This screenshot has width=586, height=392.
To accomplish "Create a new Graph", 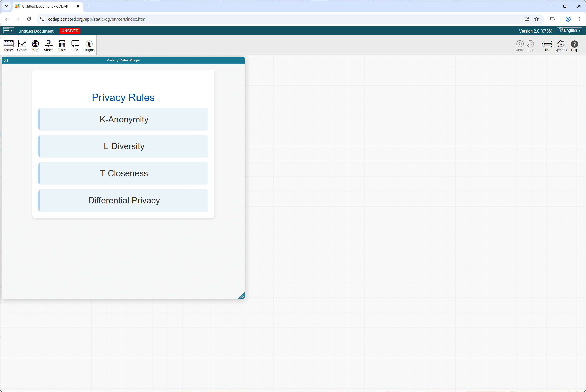I will point(22,46).
